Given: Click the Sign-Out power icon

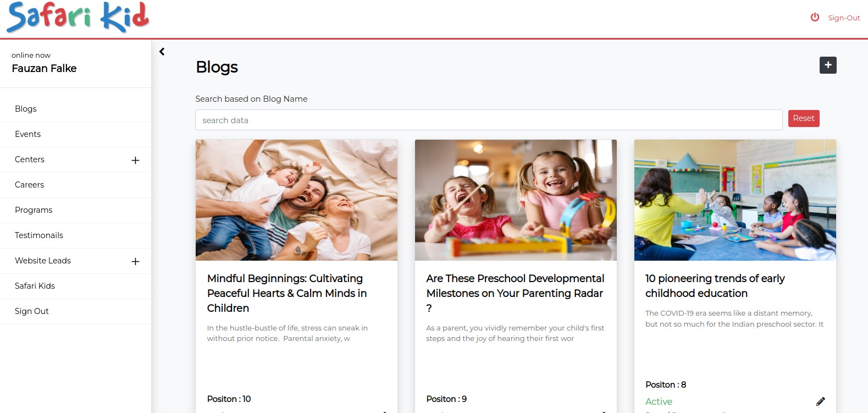Looking at the screenshot, I should coord(815,17).
